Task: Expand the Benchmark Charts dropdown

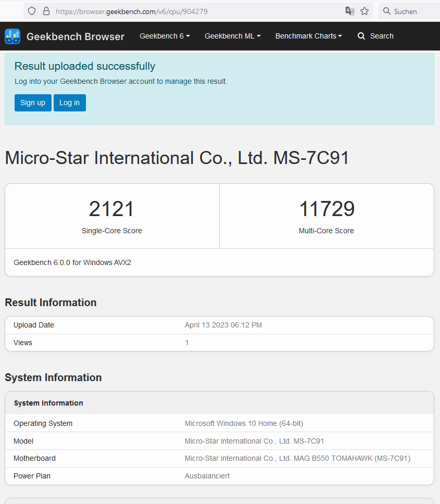Action: tap(309, 36)
